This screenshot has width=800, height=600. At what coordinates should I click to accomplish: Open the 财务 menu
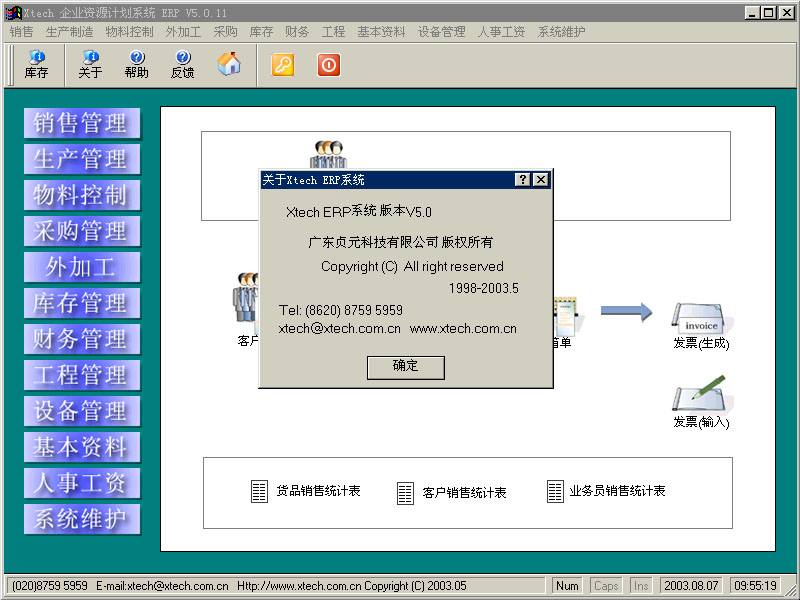pos(297,32)
